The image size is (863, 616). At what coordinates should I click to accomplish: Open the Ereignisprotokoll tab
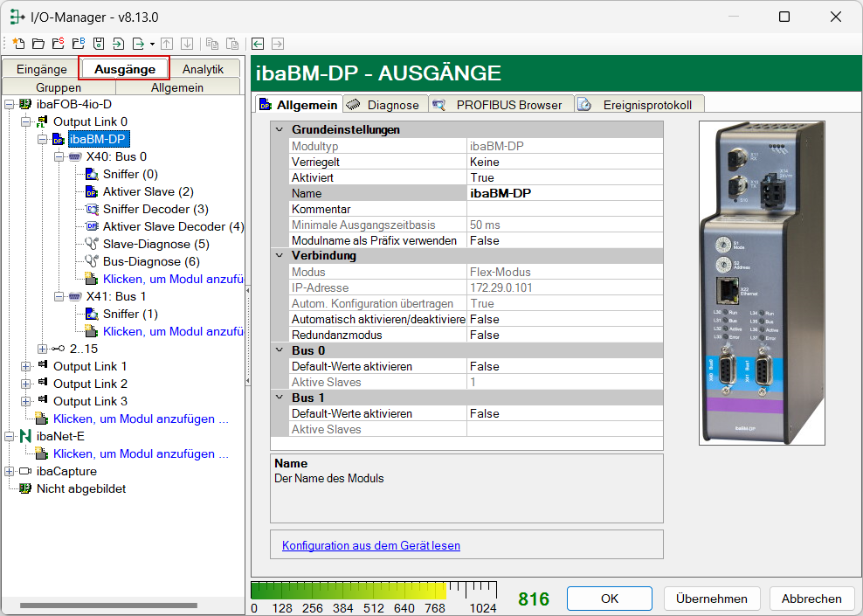point(640,105)
